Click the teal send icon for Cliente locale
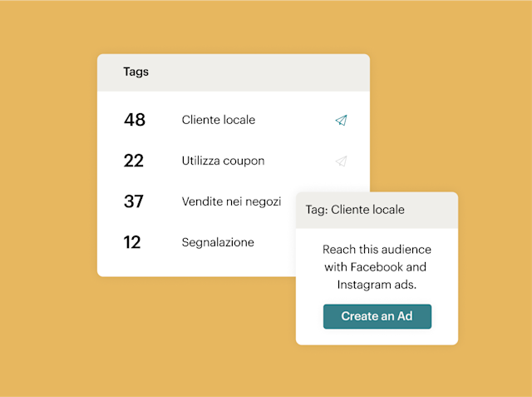 point(341,121)
